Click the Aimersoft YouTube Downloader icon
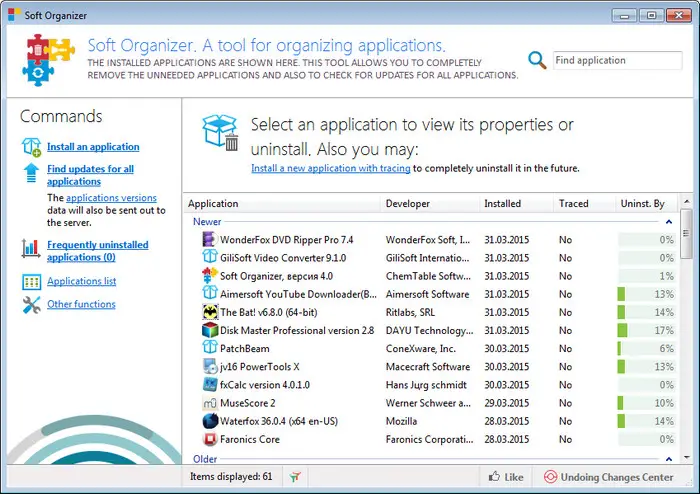This screenshot has height=494, width=700. [x=210, y=294]
